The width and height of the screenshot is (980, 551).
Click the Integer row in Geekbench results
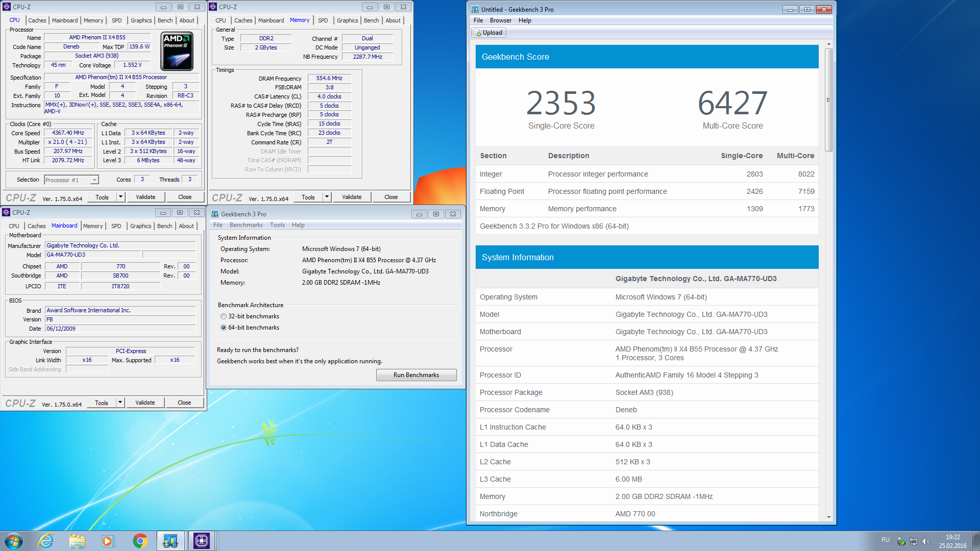647,174
